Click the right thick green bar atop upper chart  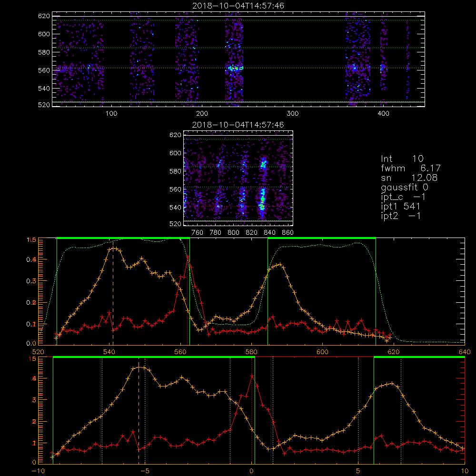(x=322, y=238)
